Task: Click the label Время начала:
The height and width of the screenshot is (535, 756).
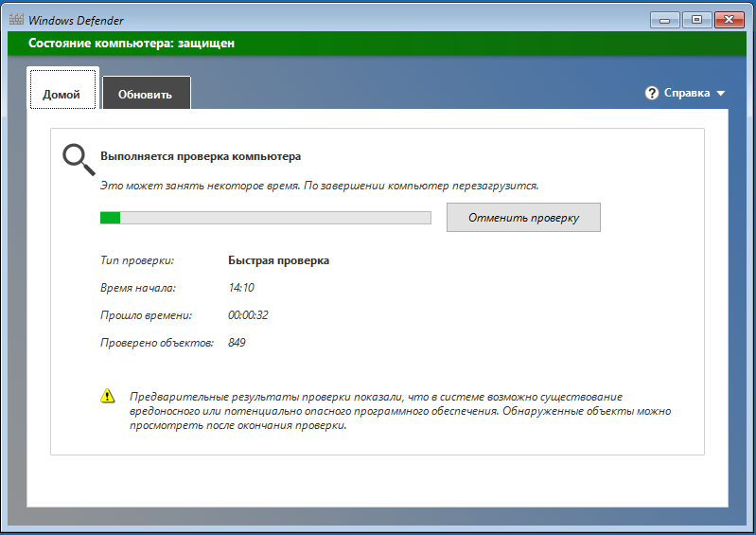Action: pos(138,288)
